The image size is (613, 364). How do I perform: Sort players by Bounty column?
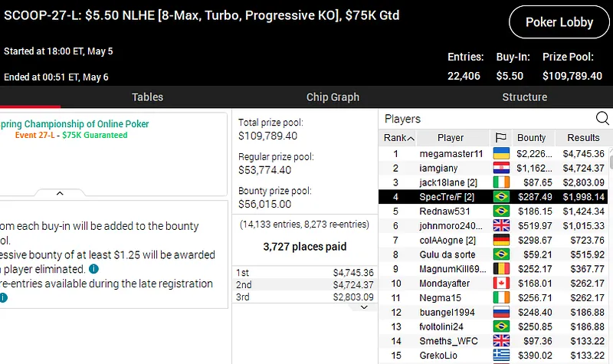[532, 138]
